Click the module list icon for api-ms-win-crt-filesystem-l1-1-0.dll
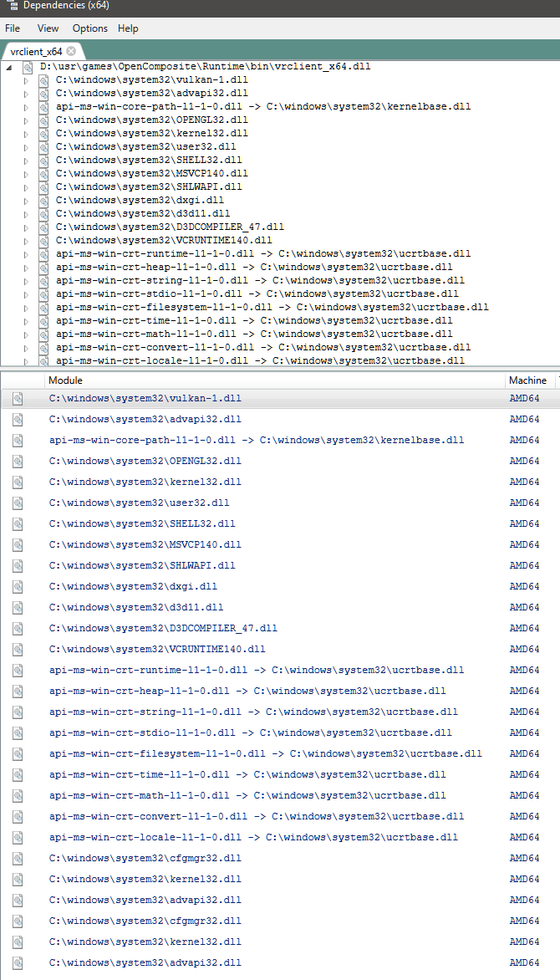 point(18,753)
